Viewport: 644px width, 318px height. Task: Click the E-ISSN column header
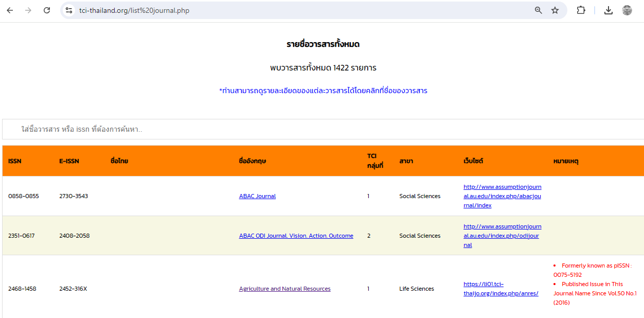point(69,161)
